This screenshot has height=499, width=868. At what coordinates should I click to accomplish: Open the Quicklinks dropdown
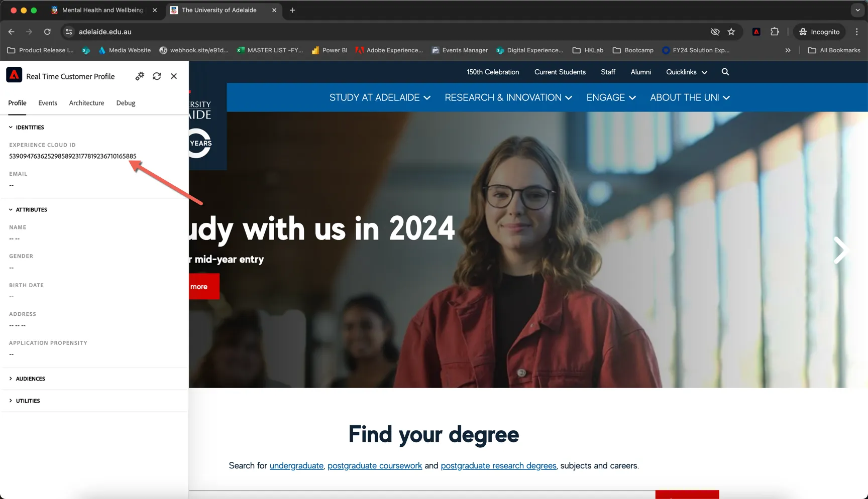click(x=687, y=72)
